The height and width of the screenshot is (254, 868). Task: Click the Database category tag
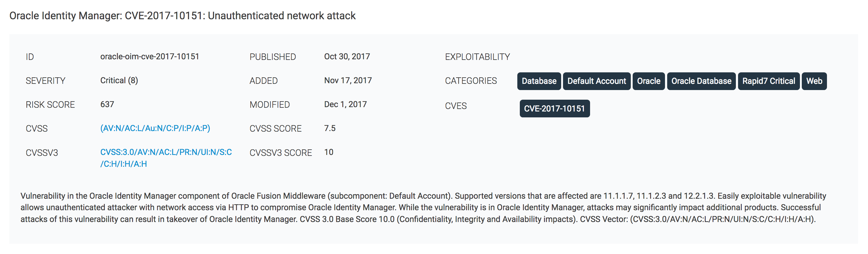click(538, 81)
